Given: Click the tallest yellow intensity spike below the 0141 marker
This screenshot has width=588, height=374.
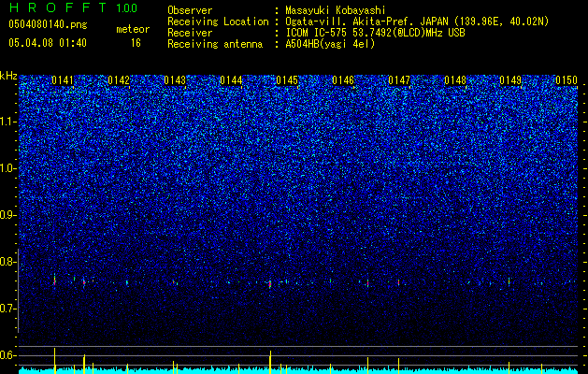Looking at the screenshot, I should pos(55,361).
